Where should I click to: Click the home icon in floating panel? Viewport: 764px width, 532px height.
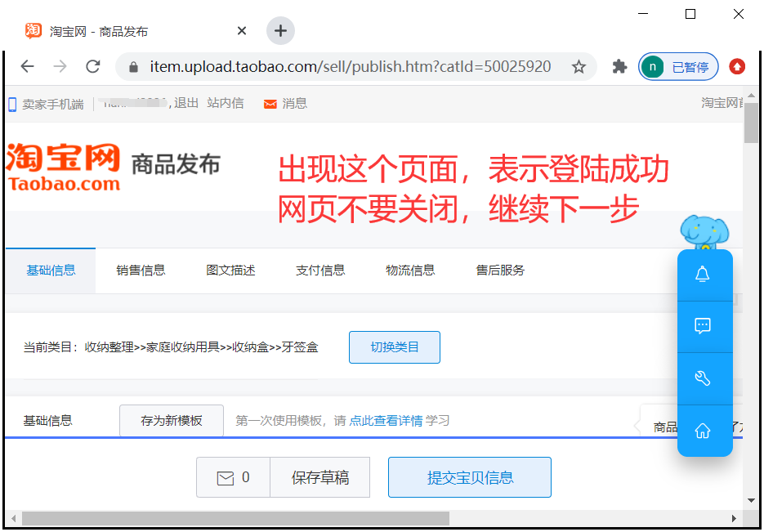click(x=702, y=431)
